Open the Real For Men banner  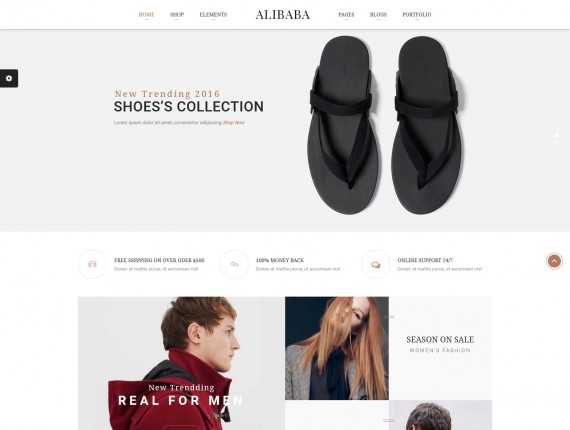(x=181, y=363)
